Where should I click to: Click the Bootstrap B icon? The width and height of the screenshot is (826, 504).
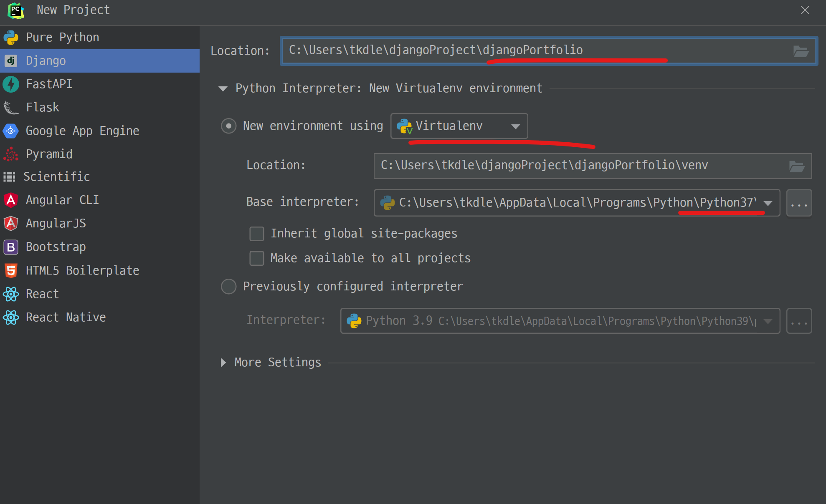click(x=11, y=247)
